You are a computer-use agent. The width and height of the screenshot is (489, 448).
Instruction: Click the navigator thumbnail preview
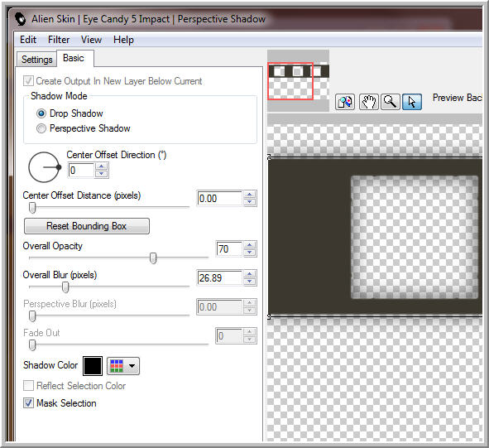coord(298,80)
